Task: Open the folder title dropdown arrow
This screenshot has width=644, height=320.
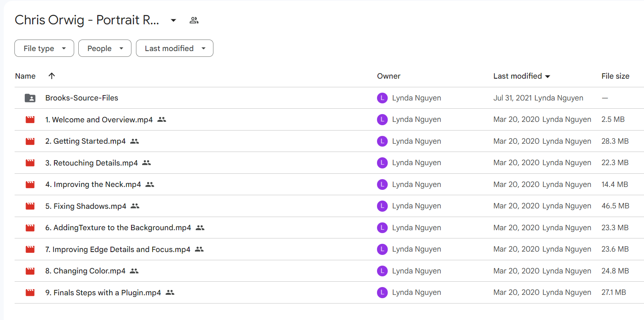Action: point(173,20)
